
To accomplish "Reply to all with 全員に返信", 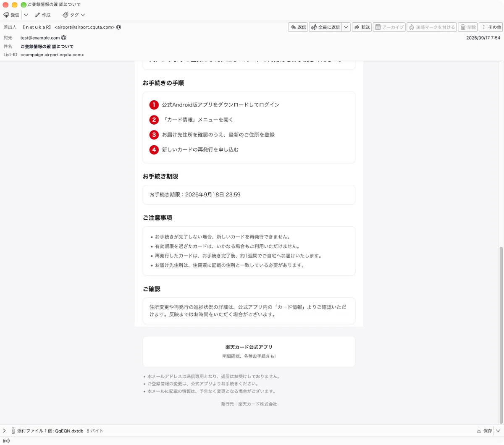I will 325,27.
